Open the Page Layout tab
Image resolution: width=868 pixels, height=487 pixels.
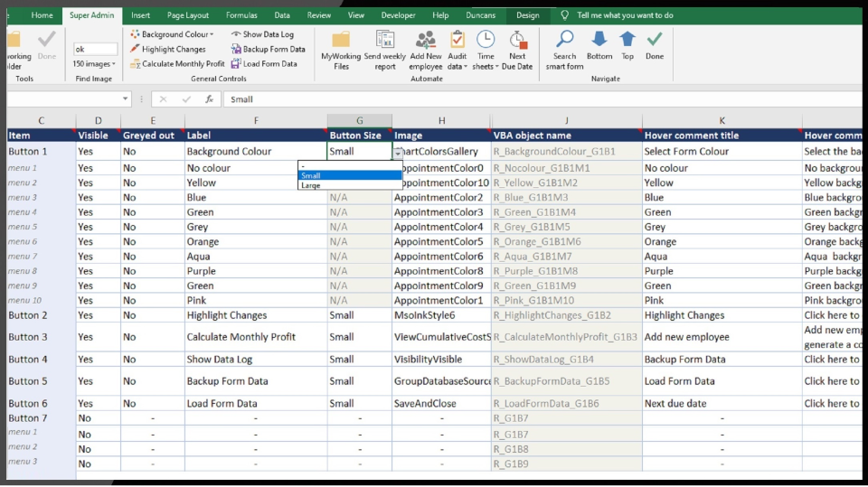tap(188, 15)
